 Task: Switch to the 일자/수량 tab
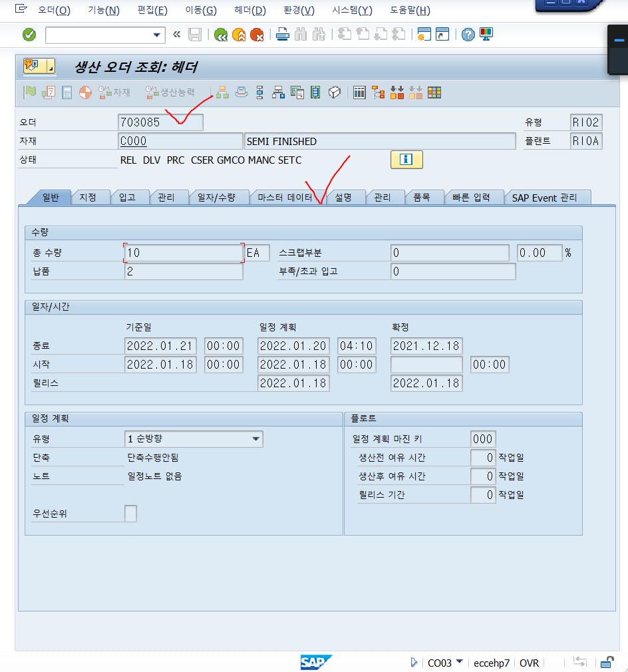[216, 197]
